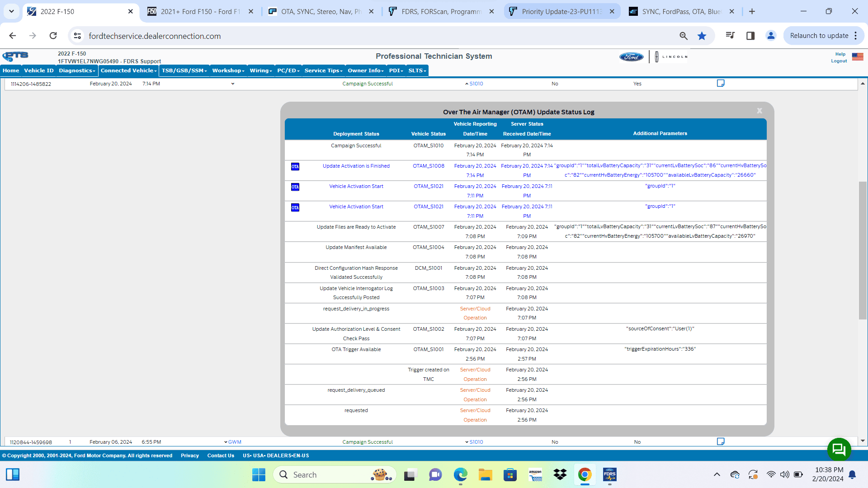Click the Windows taskbar Search box

tap(335, 474)
